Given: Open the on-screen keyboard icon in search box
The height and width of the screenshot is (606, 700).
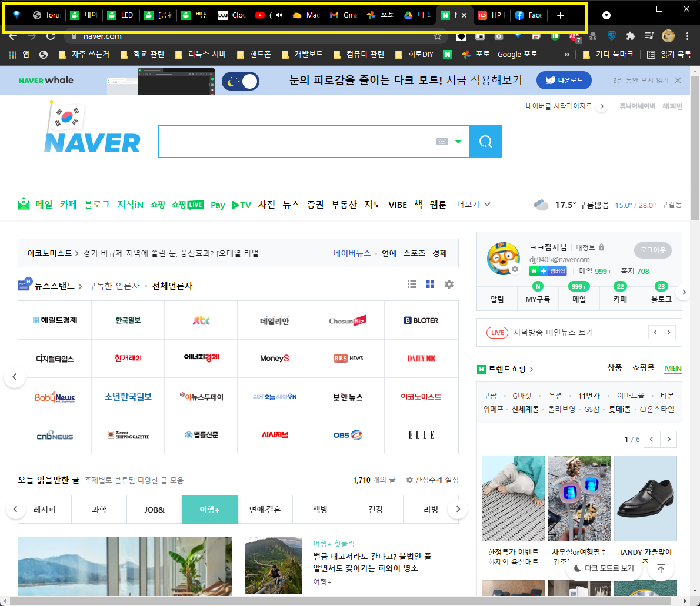Looking at the screenshot, I should point(442,142).
